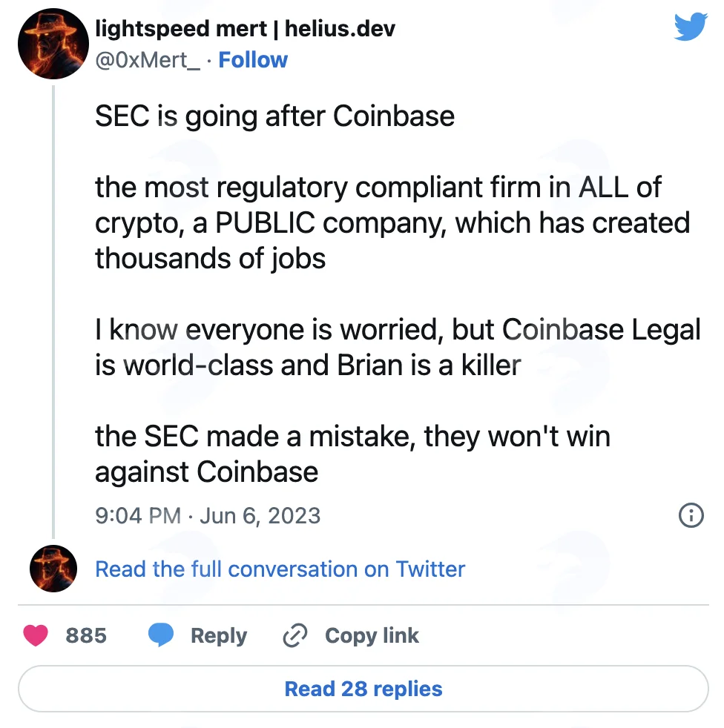Image resolution: width=724 pixels, height=728 pixels.
Task: Click the Read 28 replies button
Action: (x=363, y=689)
